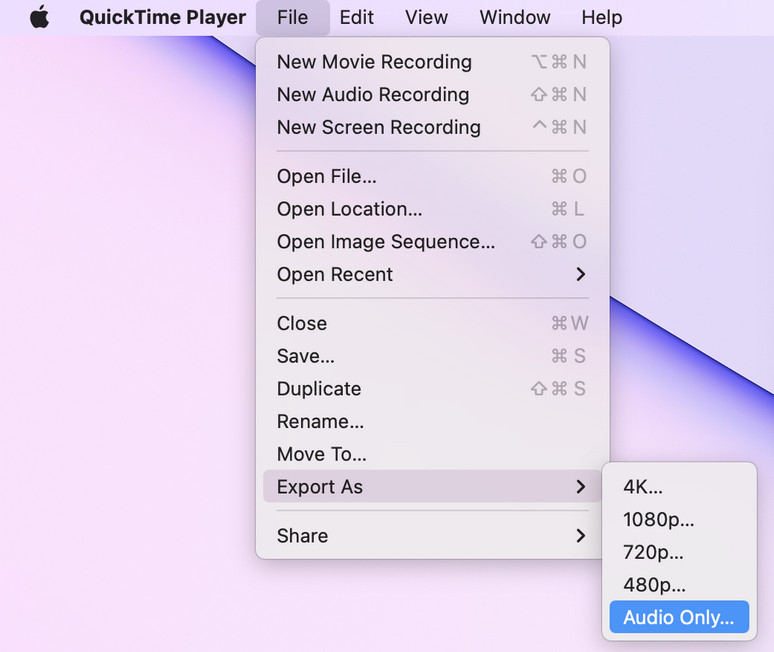Start a New Audio Recording

(432, 94)
